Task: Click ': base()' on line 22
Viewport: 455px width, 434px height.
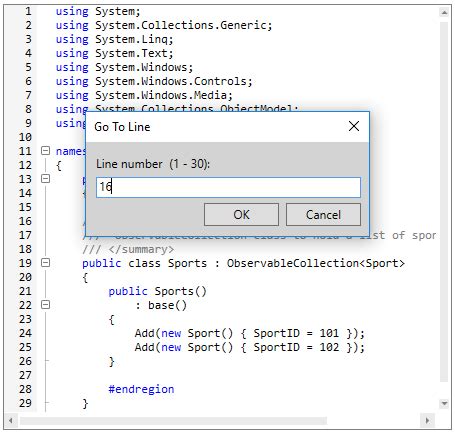Action: (x=161, y=305)
